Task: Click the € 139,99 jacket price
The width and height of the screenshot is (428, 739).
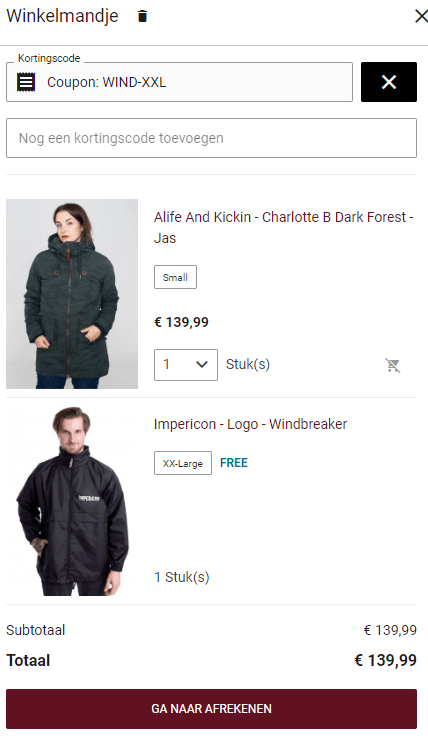Action: pos(181,322)
